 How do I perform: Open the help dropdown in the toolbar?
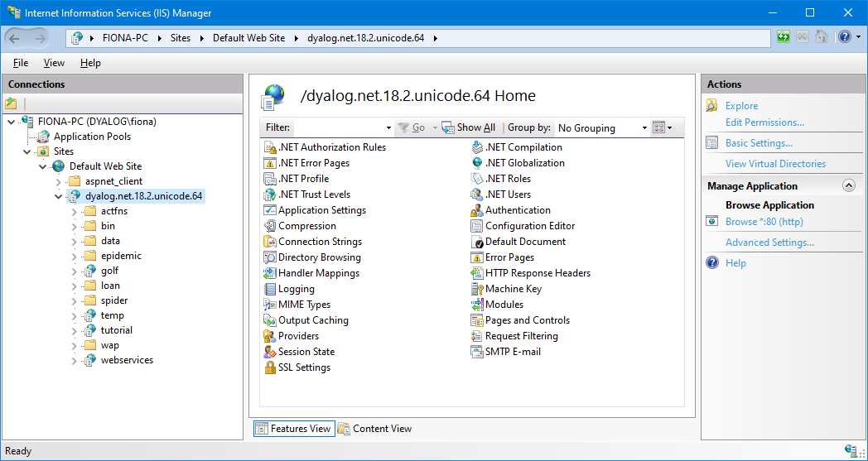[x=859, y=37]
